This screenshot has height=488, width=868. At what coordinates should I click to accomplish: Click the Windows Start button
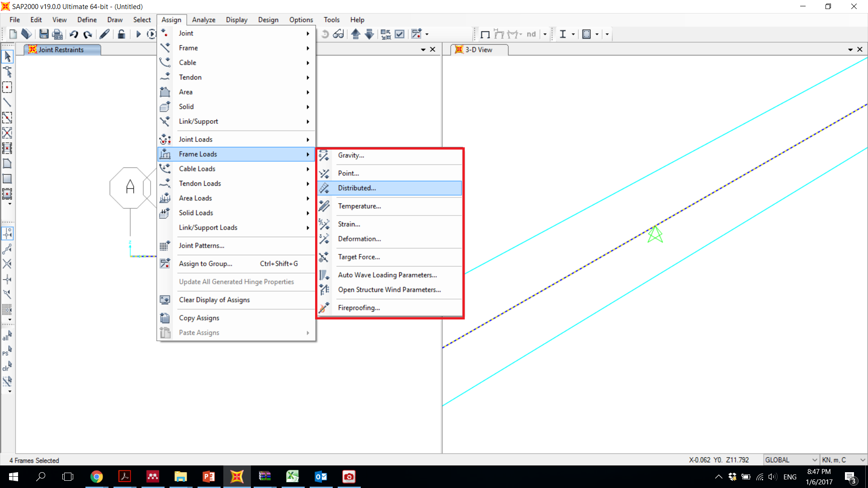13,477
